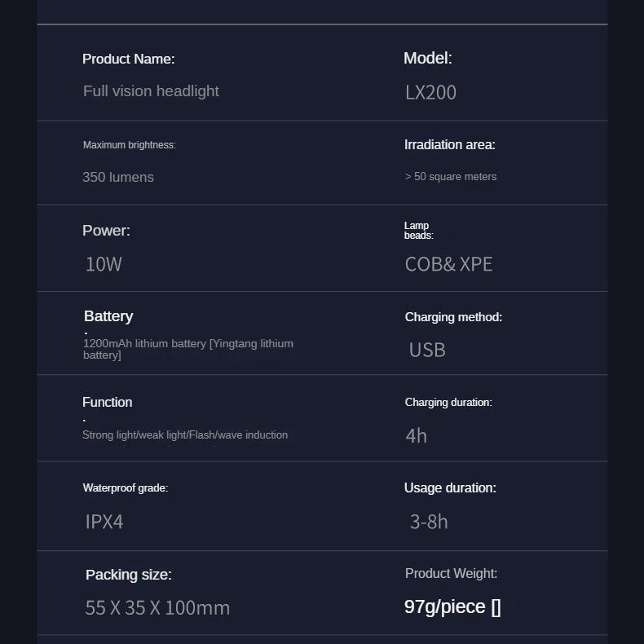Click the USB charging method value
The image size is (644, 644).
[427, 350]
